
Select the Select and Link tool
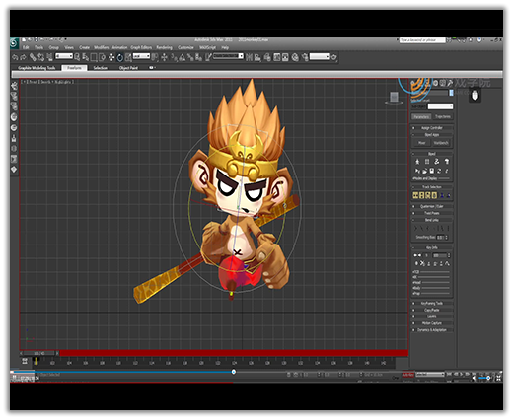click(x=33, y=57)
